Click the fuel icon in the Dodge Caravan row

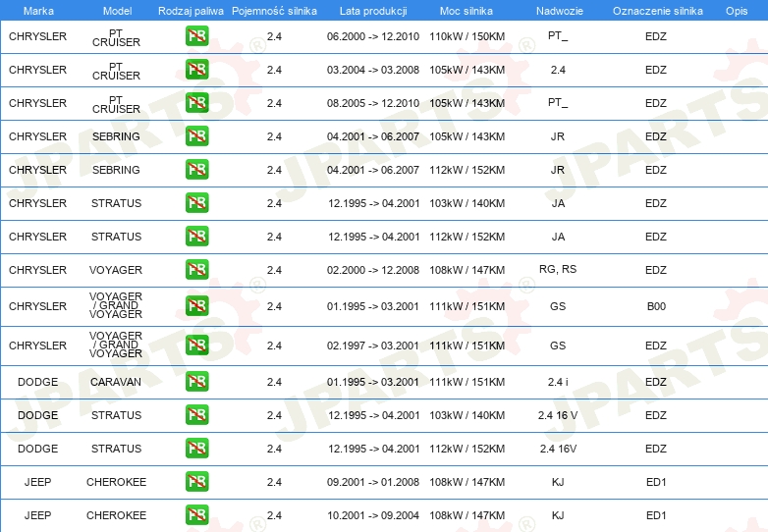[x=196, y=381]
